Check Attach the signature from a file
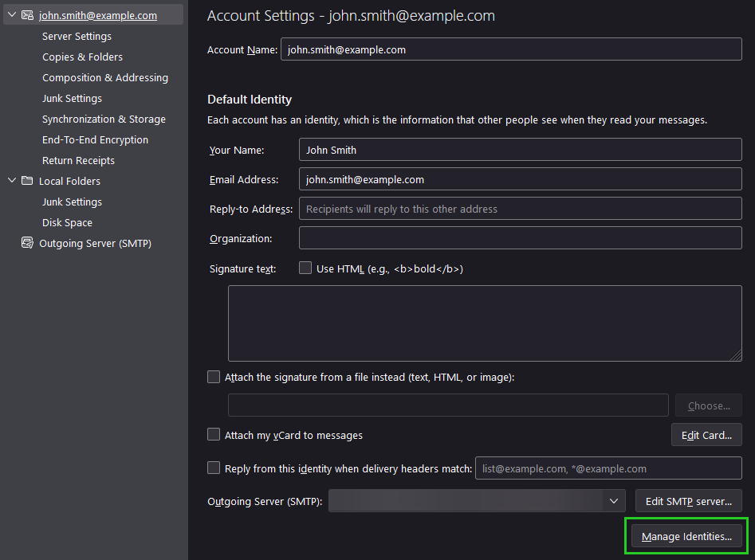Viewport: 755px width, 560px height. (x=214, y=378)
